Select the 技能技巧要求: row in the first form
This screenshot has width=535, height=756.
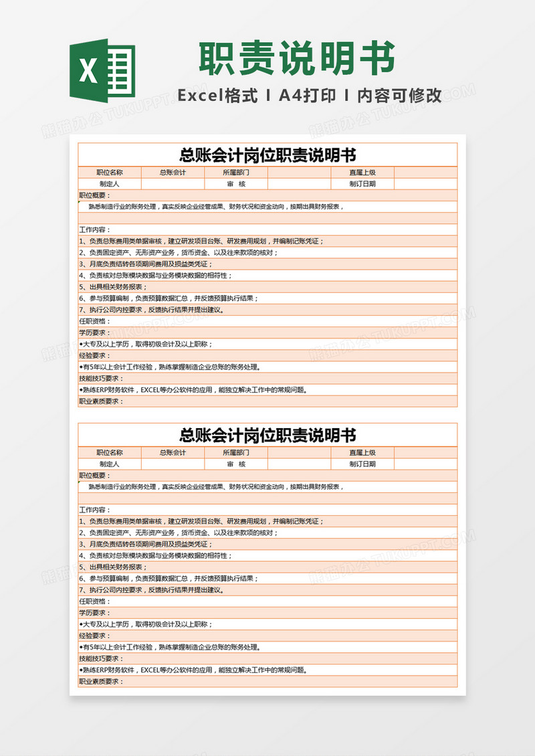click(x=267, y=379)
